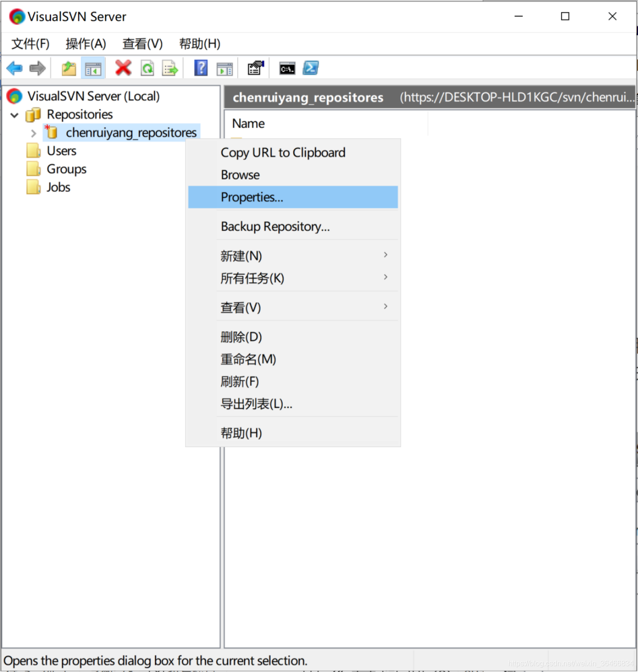Choose 帮助(H) in the context menu
The width and height of the screenshot is (638, 672).
point(293,433)
